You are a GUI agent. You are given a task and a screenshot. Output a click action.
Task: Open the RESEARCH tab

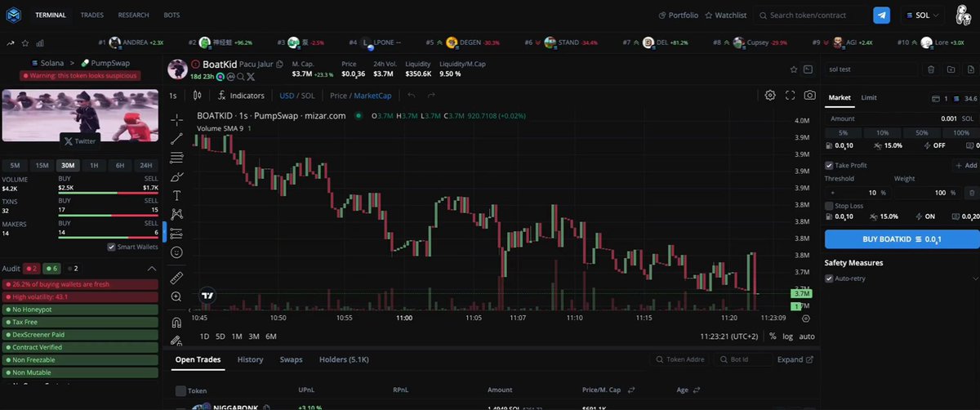pos(133,15)
